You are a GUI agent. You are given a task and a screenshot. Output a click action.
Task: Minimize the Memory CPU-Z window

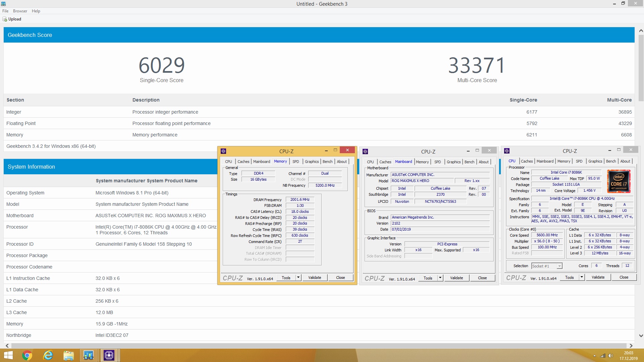326,151
